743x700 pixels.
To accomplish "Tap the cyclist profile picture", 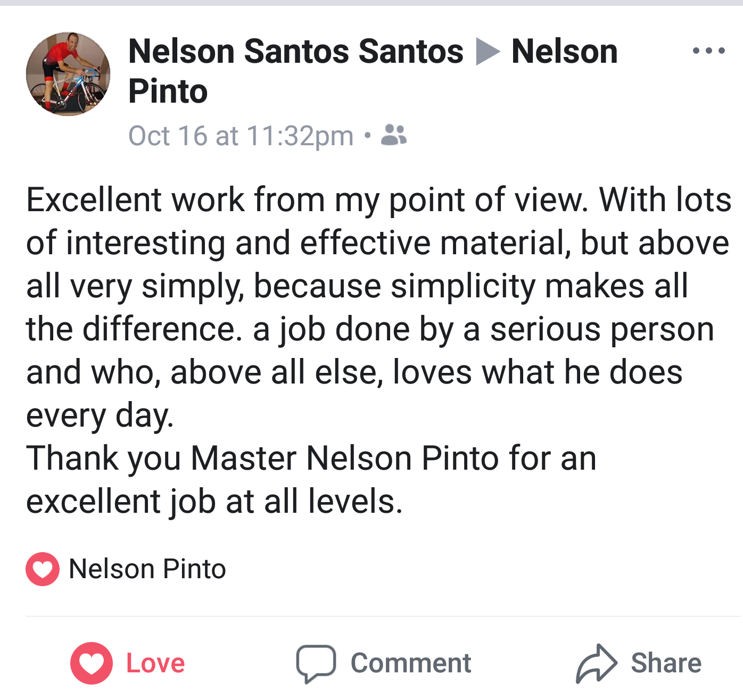I will tap(68, 73).
